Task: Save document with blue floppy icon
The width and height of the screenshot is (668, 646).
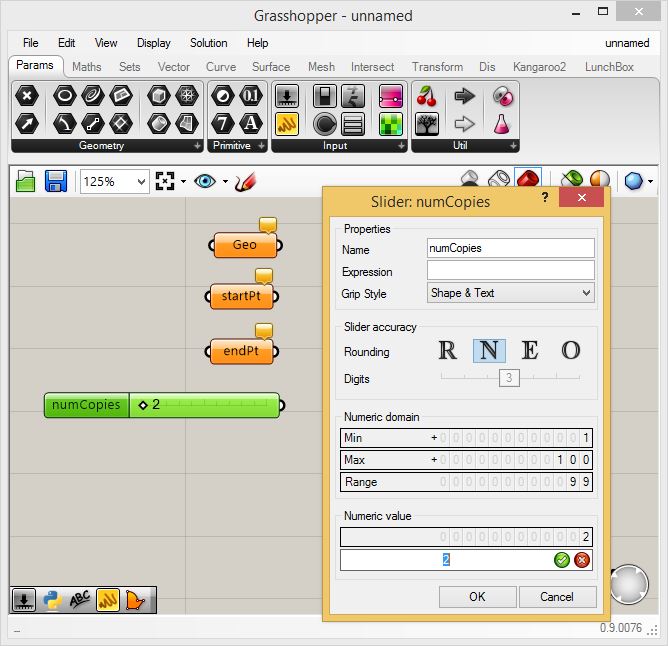Action: (x=56, y=182)
